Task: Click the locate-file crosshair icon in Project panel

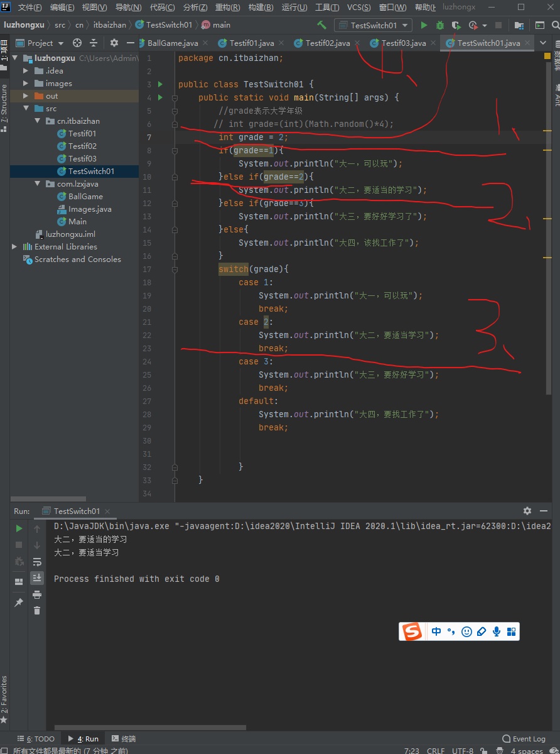Action: 77,43
